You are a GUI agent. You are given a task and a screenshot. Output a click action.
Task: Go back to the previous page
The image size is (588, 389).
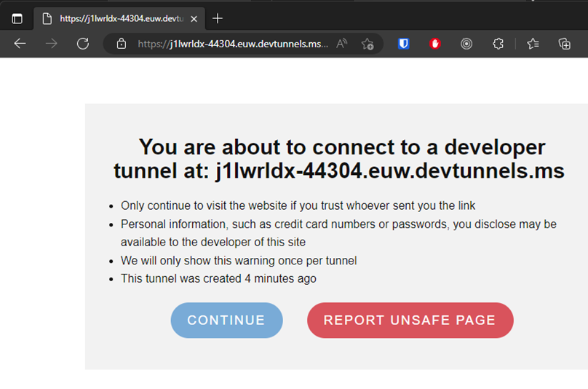tap(20, 44)
